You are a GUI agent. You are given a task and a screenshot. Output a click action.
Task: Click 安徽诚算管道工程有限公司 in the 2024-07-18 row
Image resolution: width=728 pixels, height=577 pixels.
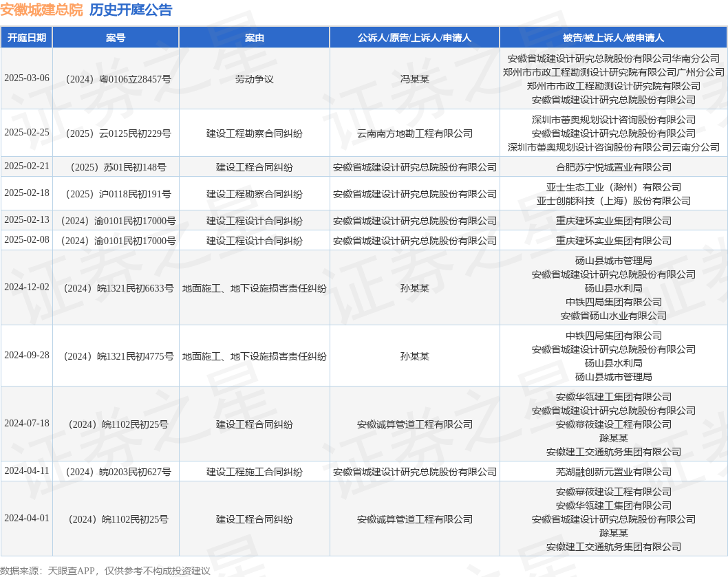tap(415, 424)
